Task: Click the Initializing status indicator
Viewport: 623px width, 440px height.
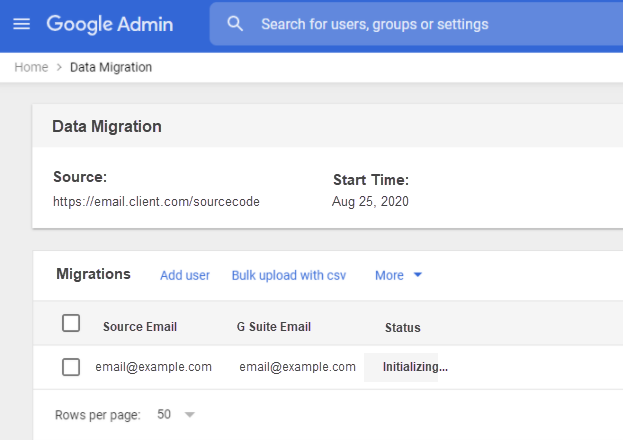Action: tap(415, 367)
